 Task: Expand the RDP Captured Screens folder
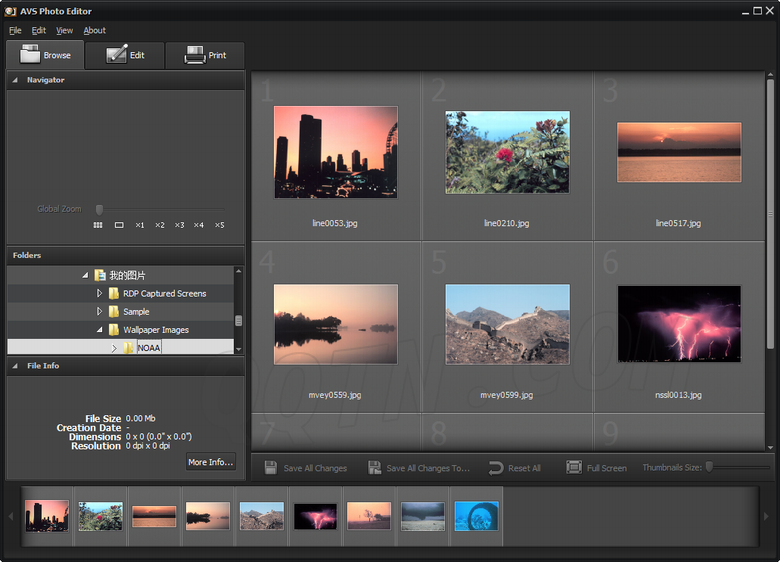coord(99,294)
